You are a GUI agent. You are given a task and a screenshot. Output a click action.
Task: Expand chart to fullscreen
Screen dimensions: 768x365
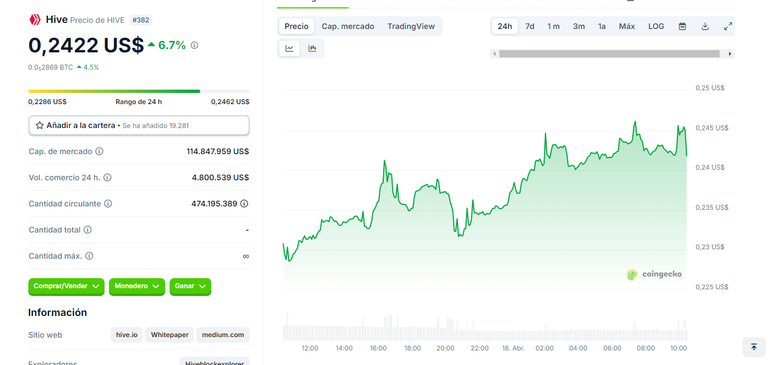tap(728, 26)
